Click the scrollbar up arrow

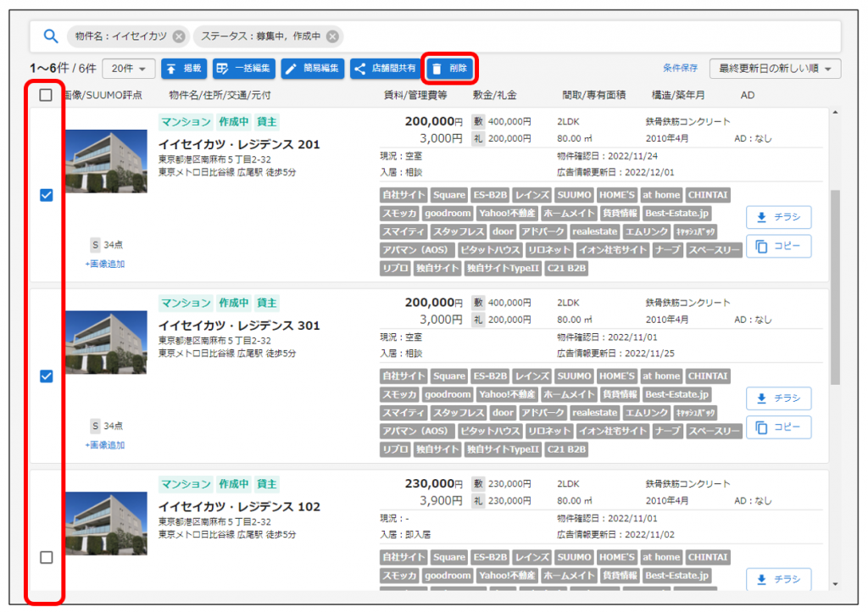[x=835, y=113]
